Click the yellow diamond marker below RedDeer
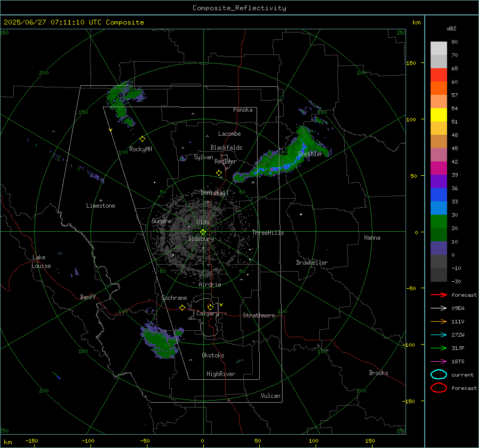479x448 pixels. point(219,173)
